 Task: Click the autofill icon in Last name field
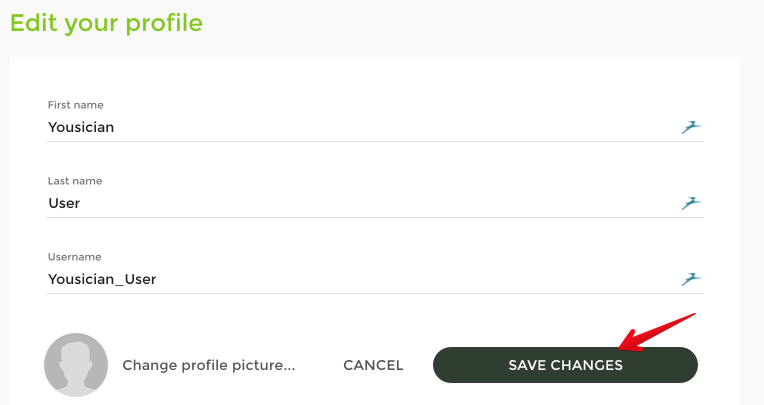click(691, 203)
